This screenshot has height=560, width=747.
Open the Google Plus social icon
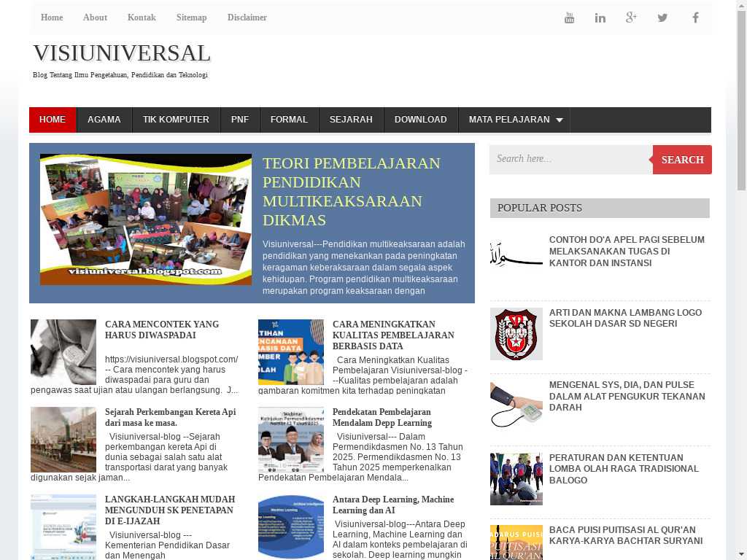click(x=631, y=17)
